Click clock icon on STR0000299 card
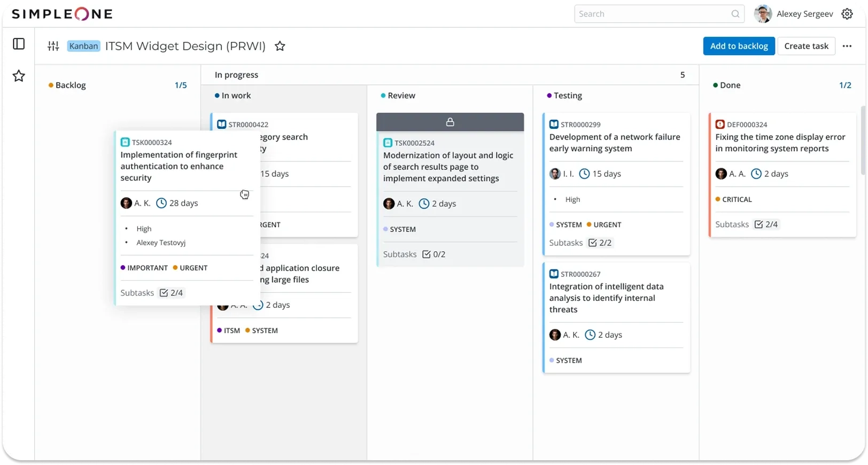The width and height of the screenshot is (868, 465). tap(585, 174)
